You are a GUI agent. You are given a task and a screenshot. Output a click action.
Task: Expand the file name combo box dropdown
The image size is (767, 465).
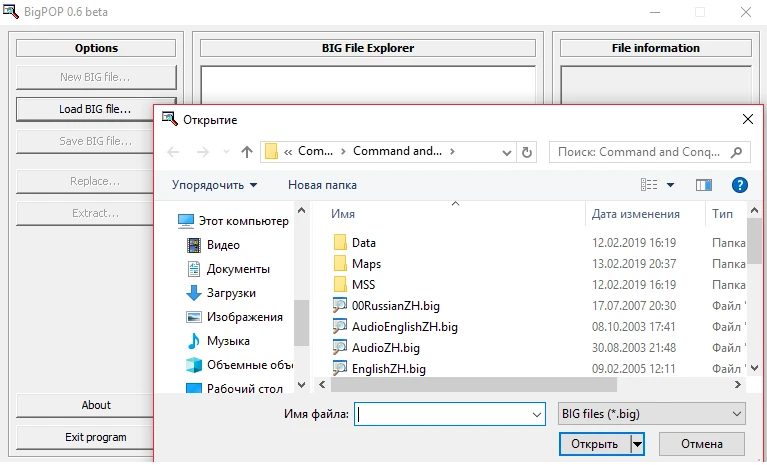[x=537, y=415]
